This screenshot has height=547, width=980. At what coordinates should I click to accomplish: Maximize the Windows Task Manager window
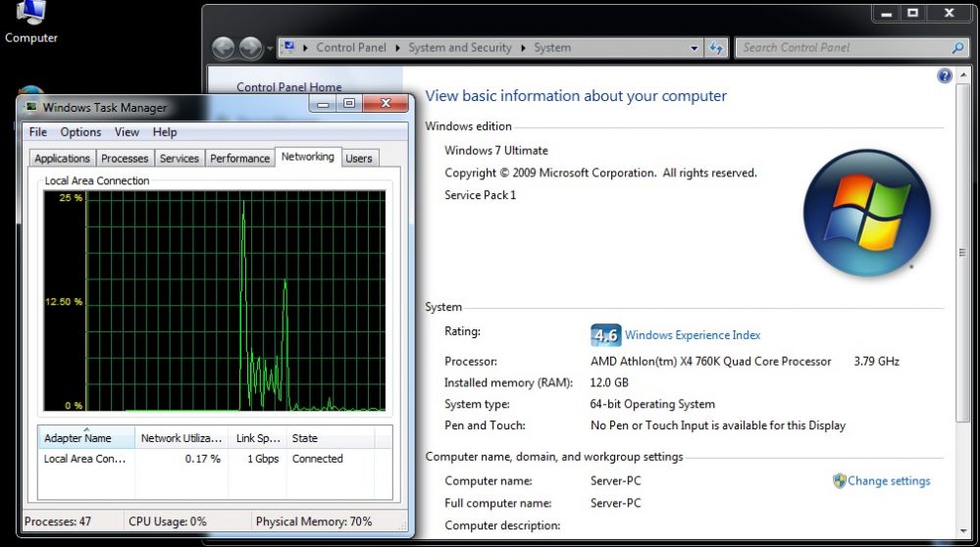click(349, 104)
